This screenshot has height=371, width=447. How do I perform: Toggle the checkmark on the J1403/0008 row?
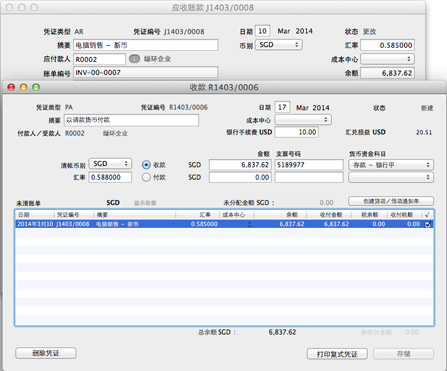click(428, 224)
